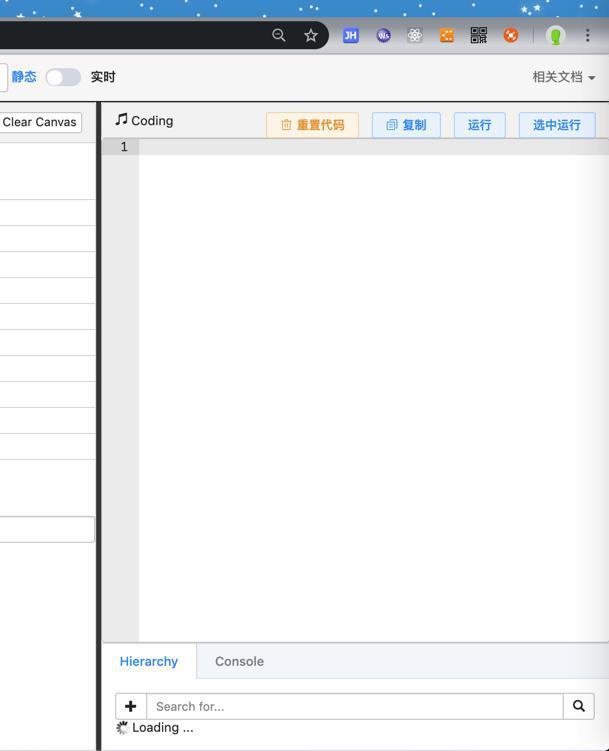Bookmark this page with the star icon
This screenshot has width=609, height=751.
click(x=311, y=35)
